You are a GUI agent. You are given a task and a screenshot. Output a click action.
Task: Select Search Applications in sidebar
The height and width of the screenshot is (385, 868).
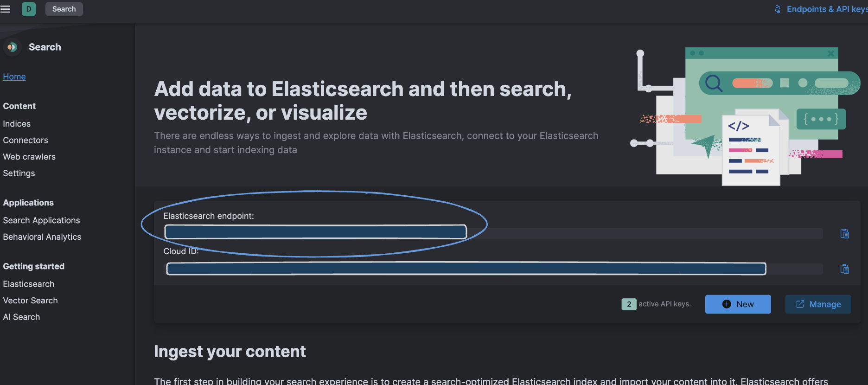[x=41, y=220]
